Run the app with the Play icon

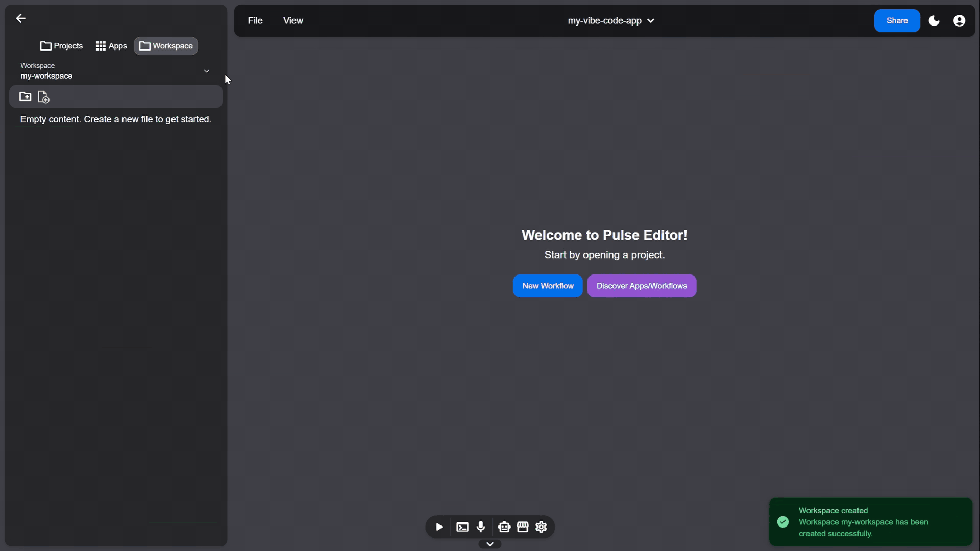pos(438,527)
